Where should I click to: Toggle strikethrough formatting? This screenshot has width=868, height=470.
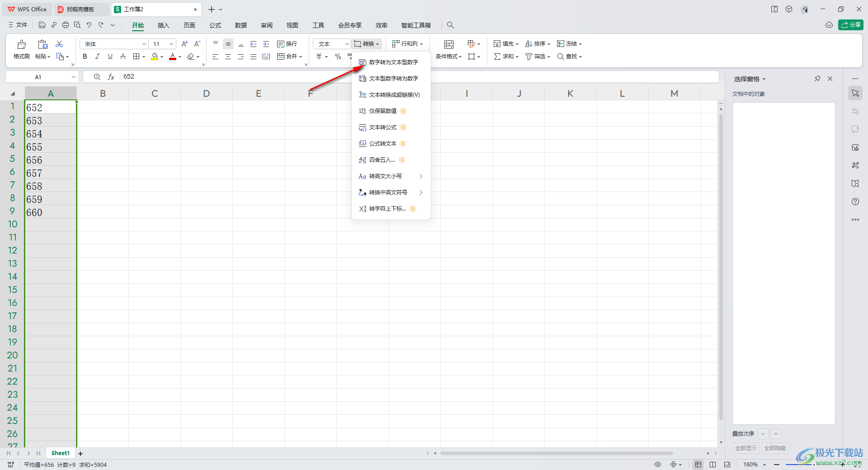point(123,56)
